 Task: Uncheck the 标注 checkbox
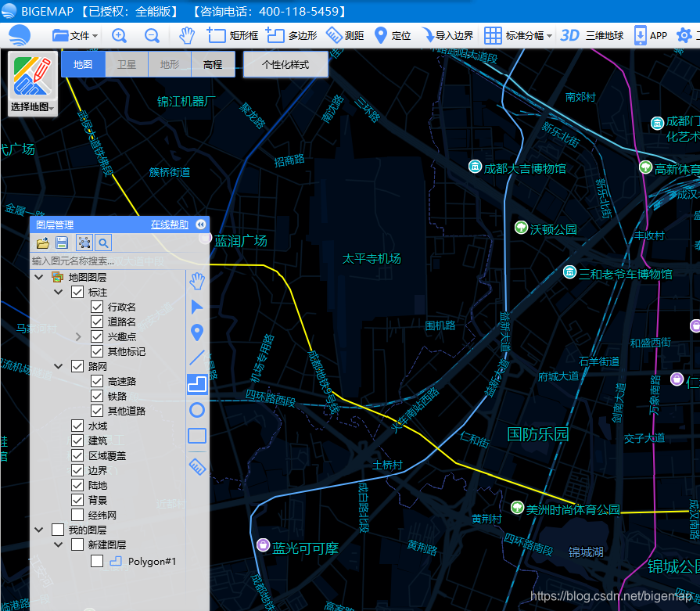[x=77, y=292]
